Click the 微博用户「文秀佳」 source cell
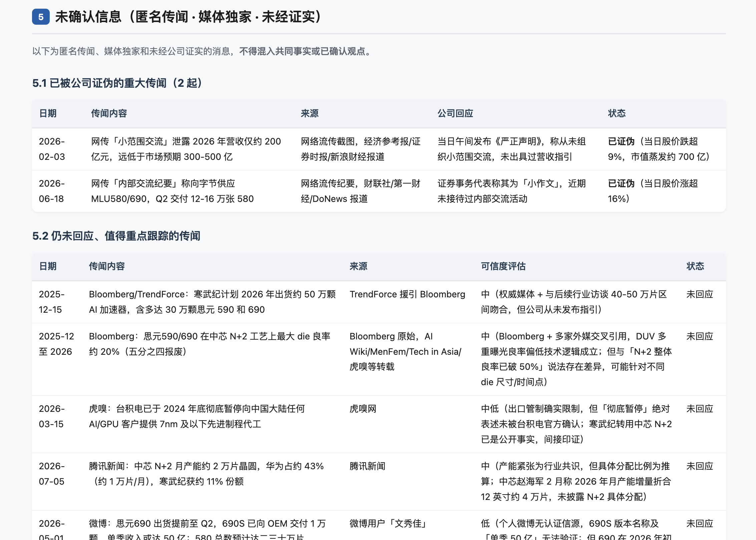 pyautogui.click(x=389, y=524)
